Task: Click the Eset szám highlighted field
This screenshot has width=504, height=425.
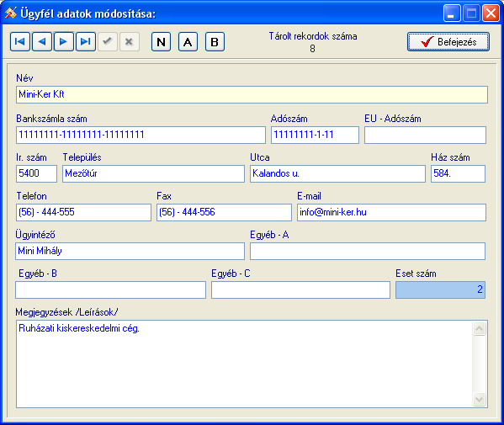Action: 440,290
